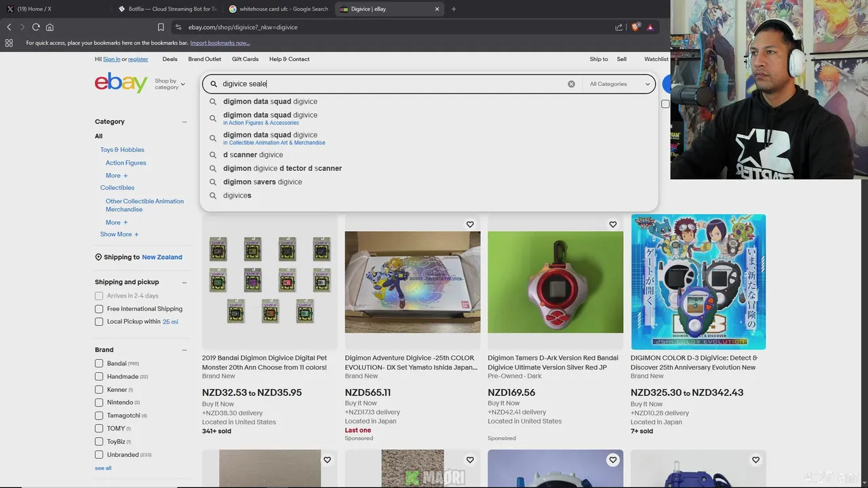
Task: Open the Sell link in header
Action: point(622,59)
